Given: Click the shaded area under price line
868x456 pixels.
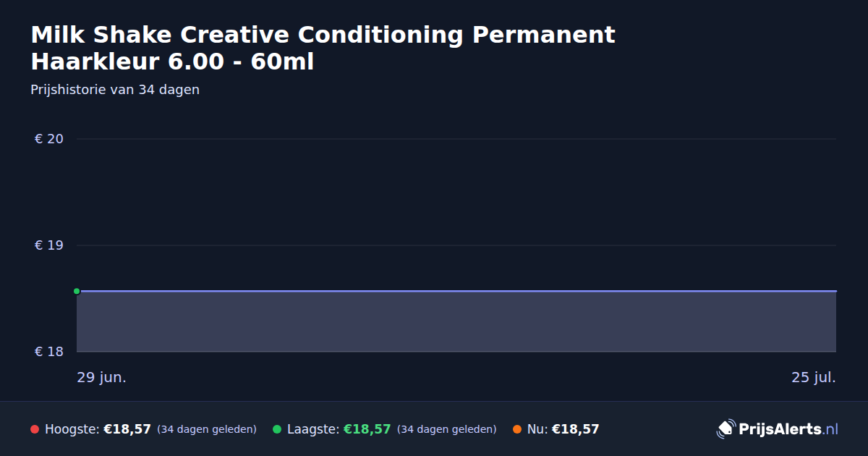Looking at the screenshot, I should (x=456, y=322).
